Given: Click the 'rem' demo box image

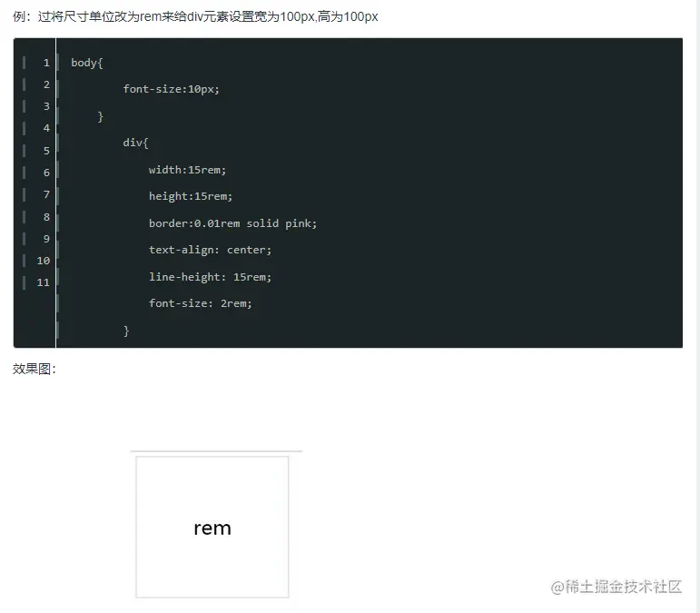Looking at the screenshot, I should click(x=212, y=527).
